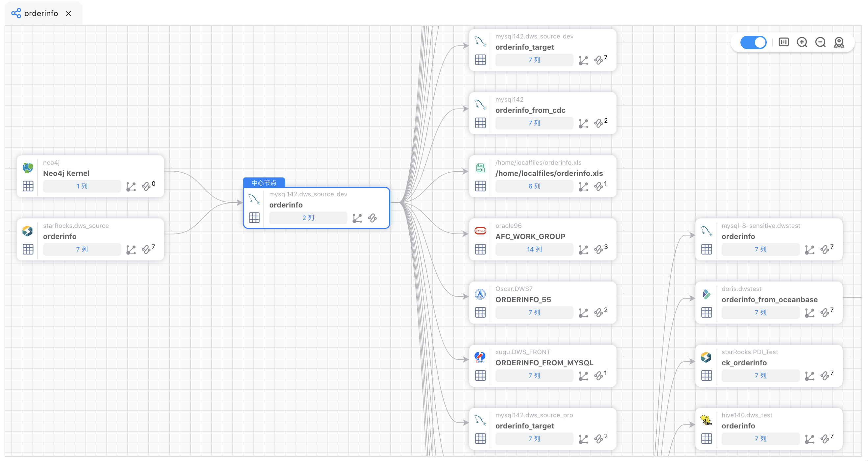
Task: Expand the 6 列 columns of orderinfo.xls node
Action: 534,186
